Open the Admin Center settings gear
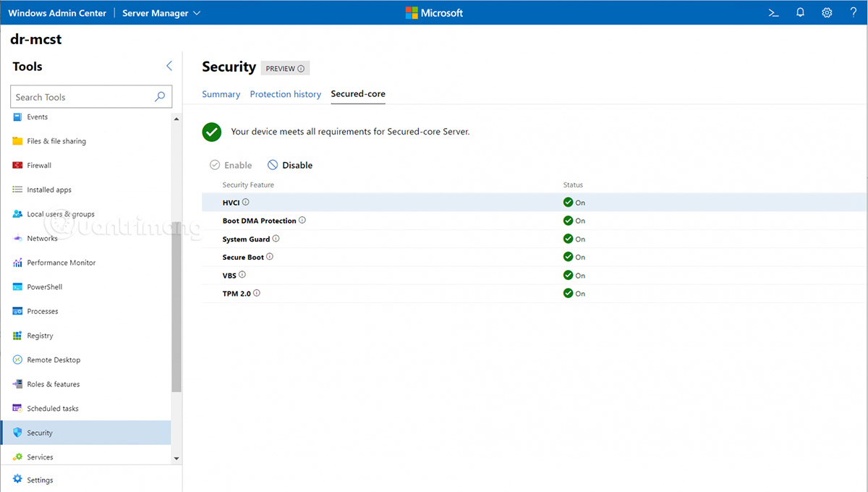Viewport: 868px width, 492px height. [827, 12]
